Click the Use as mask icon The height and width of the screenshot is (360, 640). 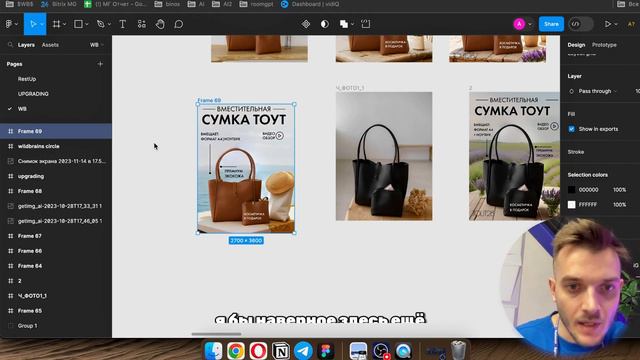pos(324,24)
